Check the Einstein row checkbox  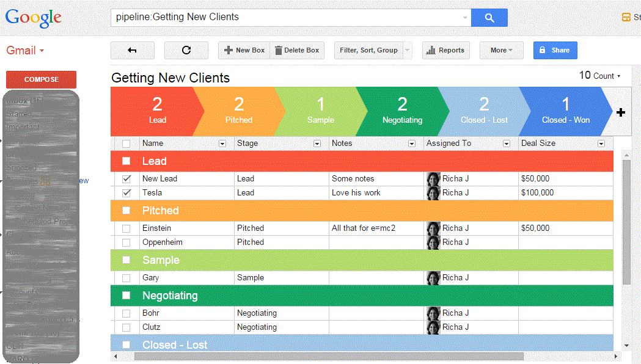[x=126, y=228]
